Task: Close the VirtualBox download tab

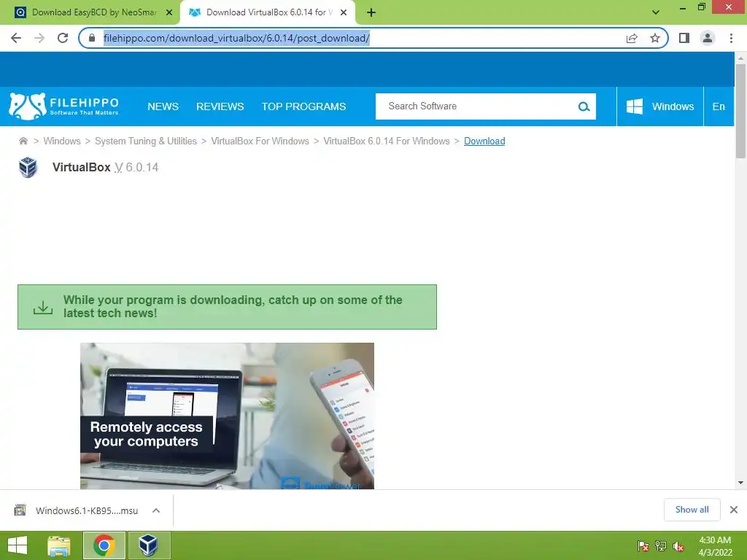Action: click(x=344, y=13)
